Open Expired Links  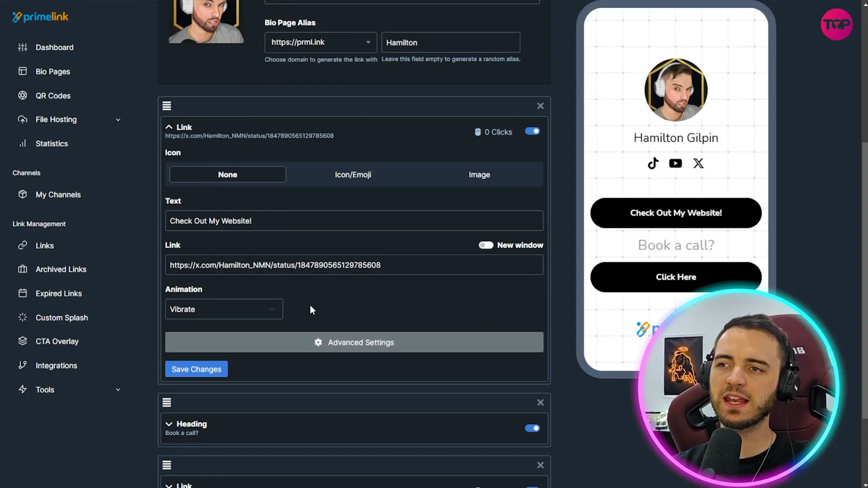point(58,293)
